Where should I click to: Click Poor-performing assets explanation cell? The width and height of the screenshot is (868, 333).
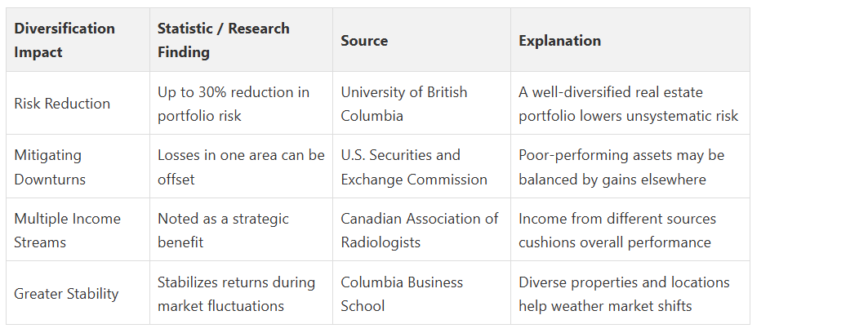coord(630,166)
